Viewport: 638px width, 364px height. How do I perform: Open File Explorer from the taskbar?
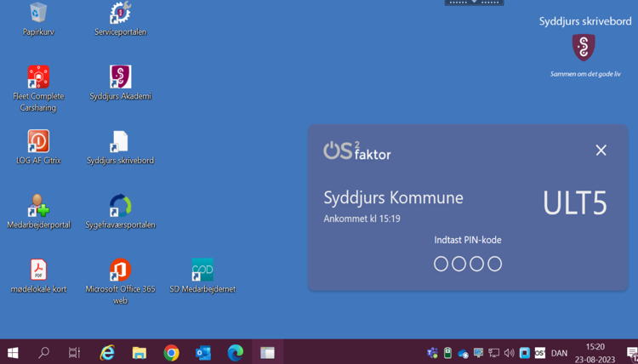pos(139,352)
